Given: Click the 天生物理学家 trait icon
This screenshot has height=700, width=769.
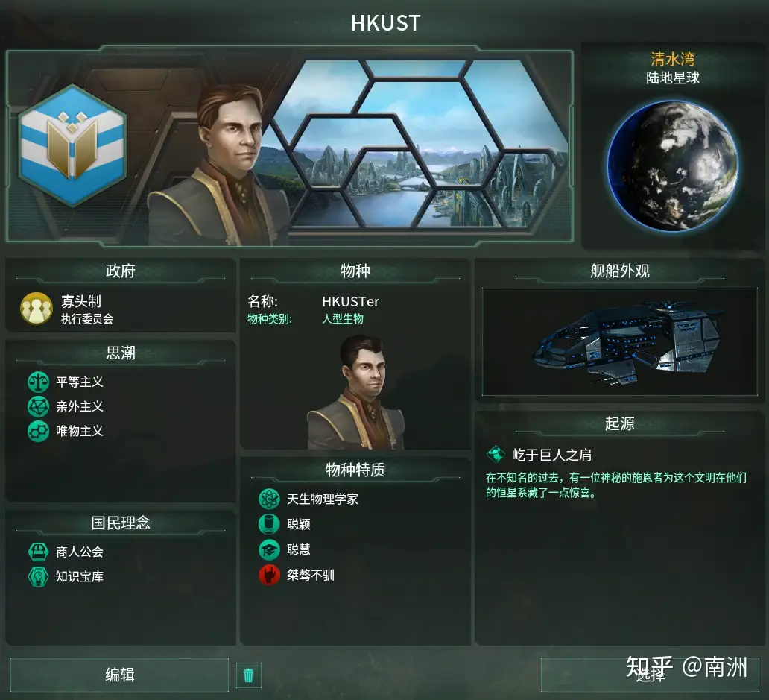Looking at the screenshot, I should (269, 499).
